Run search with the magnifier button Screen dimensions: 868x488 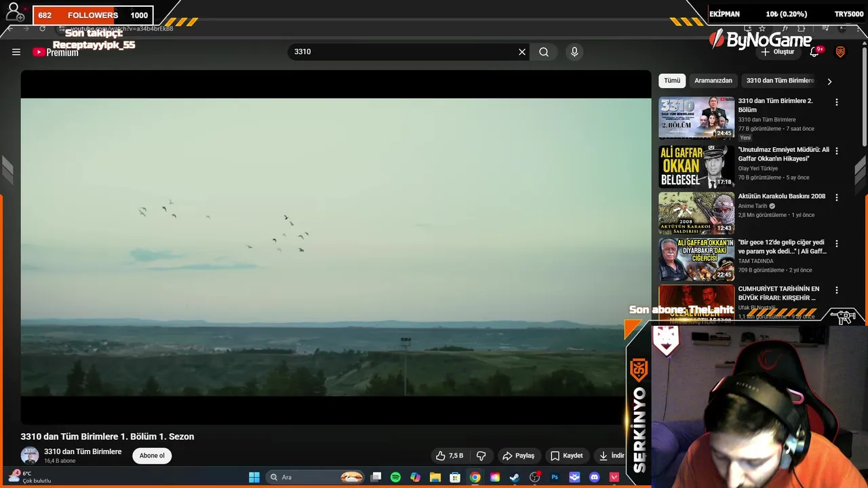[544, 52]
